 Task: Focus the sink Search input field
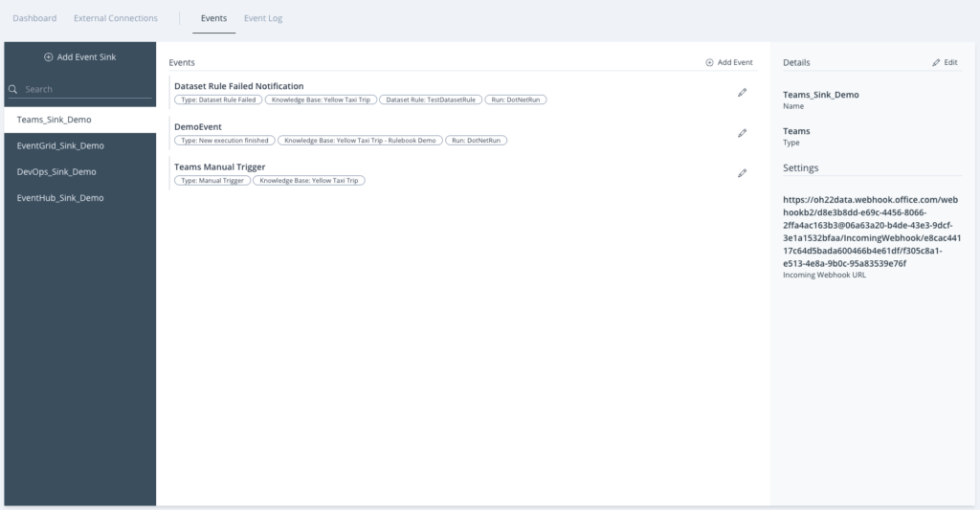pyautogui.click(x=86, y=89)
